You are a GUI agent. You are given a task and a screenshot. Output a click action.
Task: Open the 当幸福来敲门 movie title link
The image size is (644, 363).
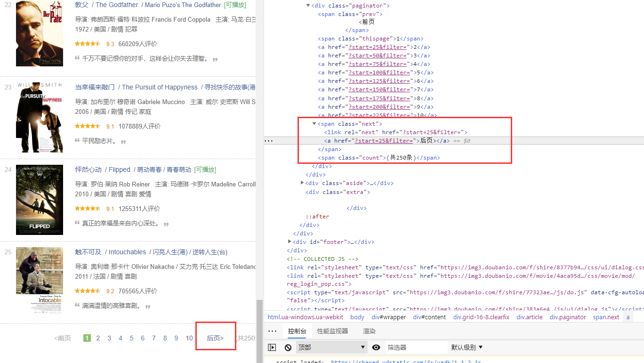[95, 87]
